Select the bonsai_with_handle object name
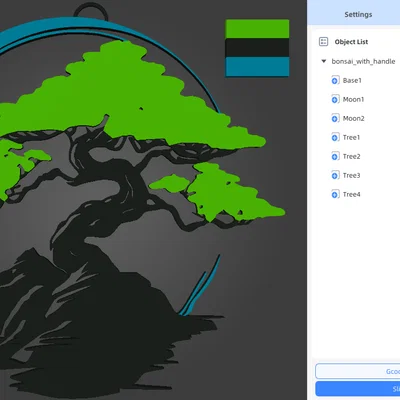 point(363,61)
